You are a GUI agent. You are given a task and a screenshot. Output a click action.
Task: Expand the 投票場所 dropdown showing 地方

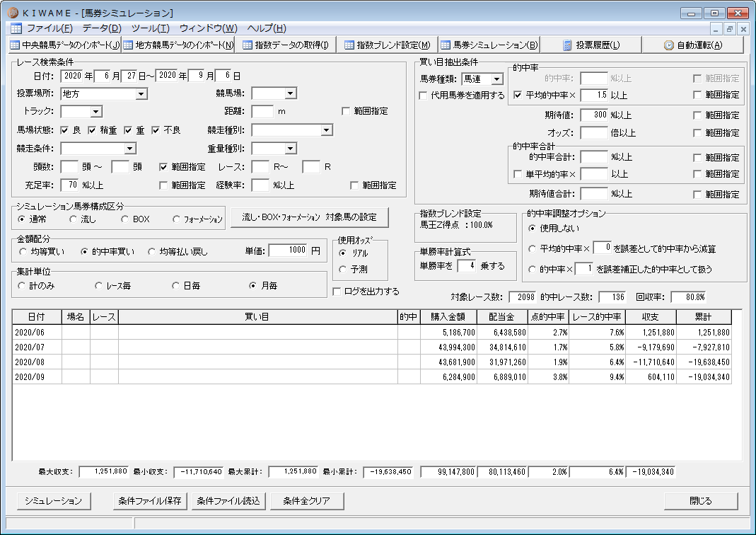(x=141, y=94)
